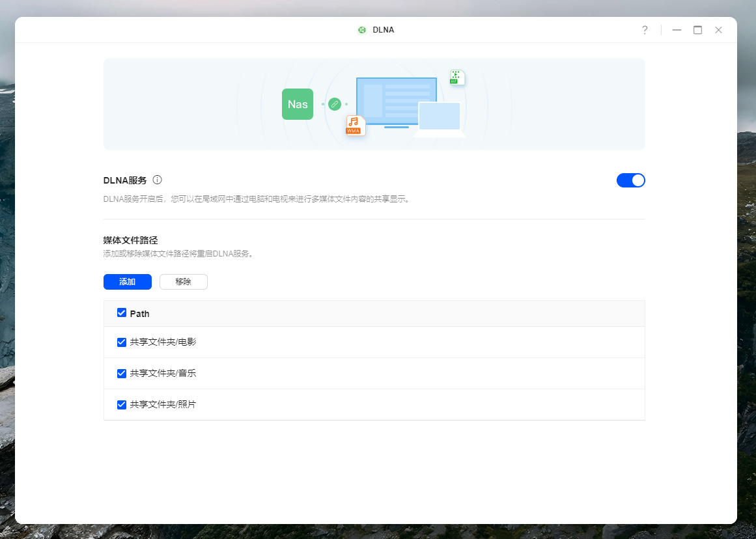Click the 添加或移除媒体文件路径 hint text

coord(179,254)
